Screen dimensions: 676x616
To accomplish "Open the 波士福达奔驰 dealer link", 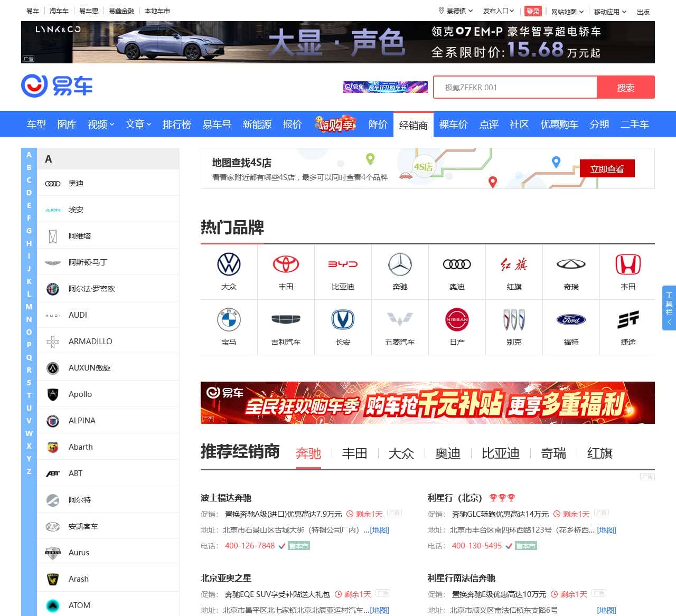I will [226, 498].
